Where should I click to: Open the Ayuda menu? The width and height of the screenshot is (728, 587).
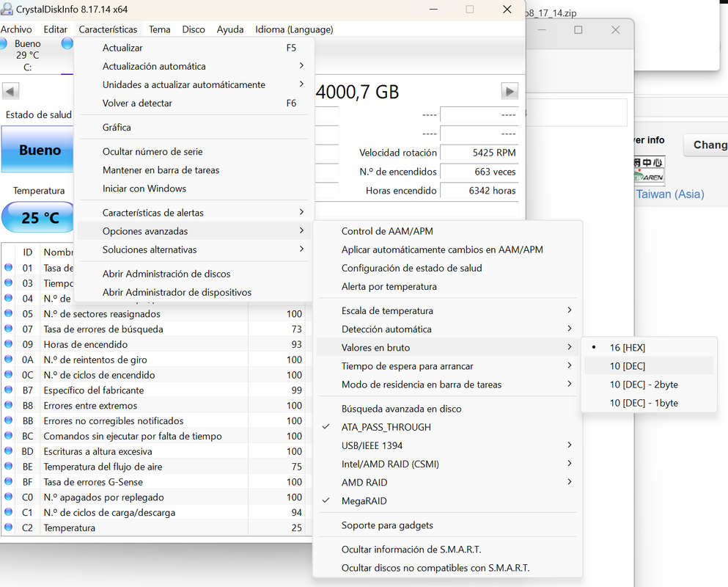click(229, 29)
